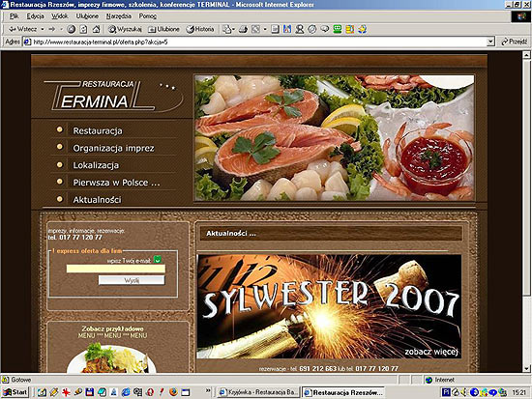This screenshot has width=532, height=399.
Task: Click the Print toolbar icon
Action: [x=243, y=29]
